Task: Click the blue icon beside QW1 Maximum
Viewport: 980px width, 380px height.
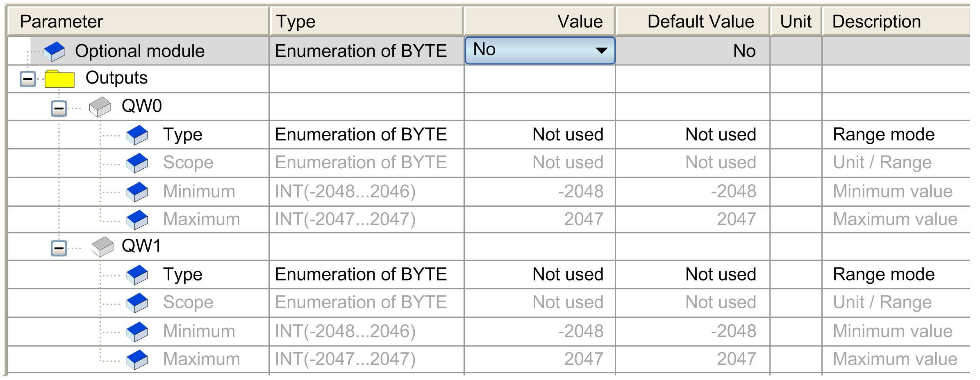Action: 137,360
